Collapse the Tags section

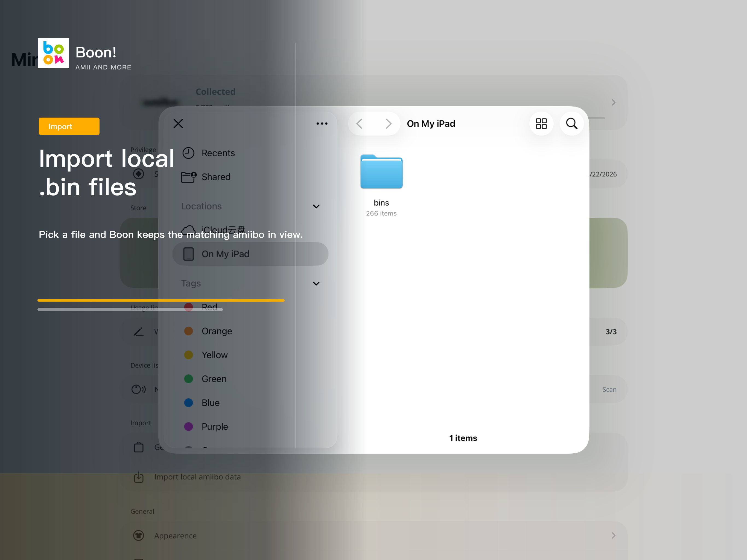pyautogui.click(x=316, y=283)
